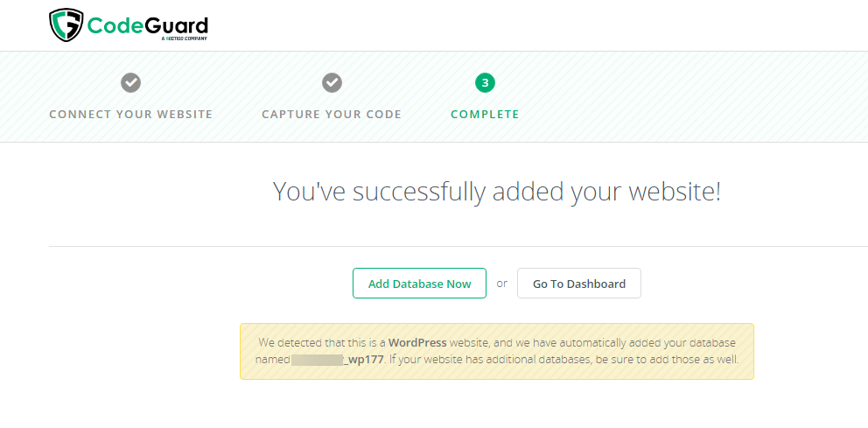Screen dimensions: 868x428
Task: Select the Connect Your Website step label
Action: pos(130,115)
